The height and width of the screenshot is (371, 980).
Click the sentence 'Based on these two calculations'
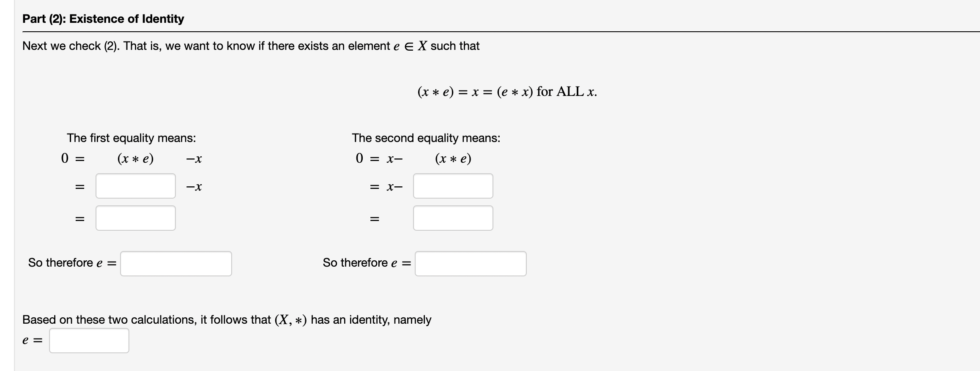pos(227,320)
